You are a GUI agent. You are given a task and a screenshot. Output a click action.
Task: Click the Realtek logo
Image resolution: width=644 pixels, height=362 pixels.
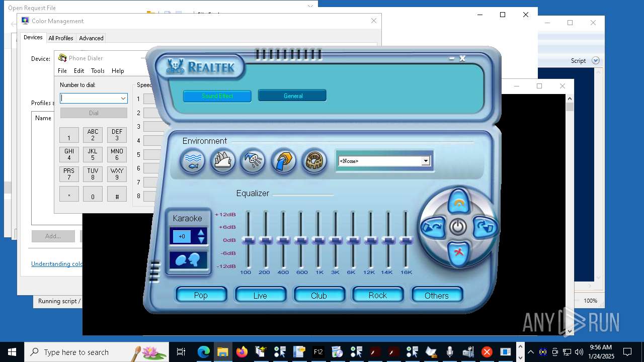pyautogui.click(x=200, y=67)
